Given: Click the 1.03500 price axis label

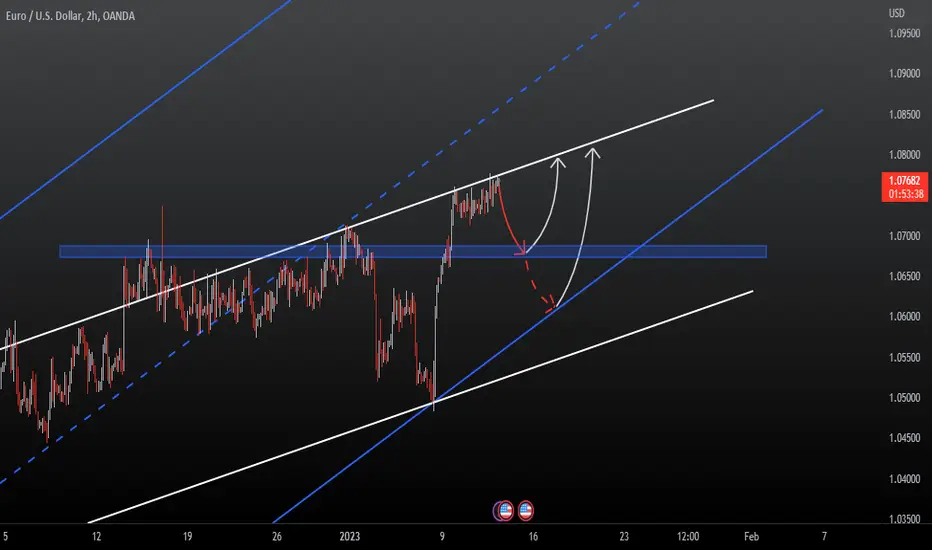Looking at the screenshot, I should 904,519.
